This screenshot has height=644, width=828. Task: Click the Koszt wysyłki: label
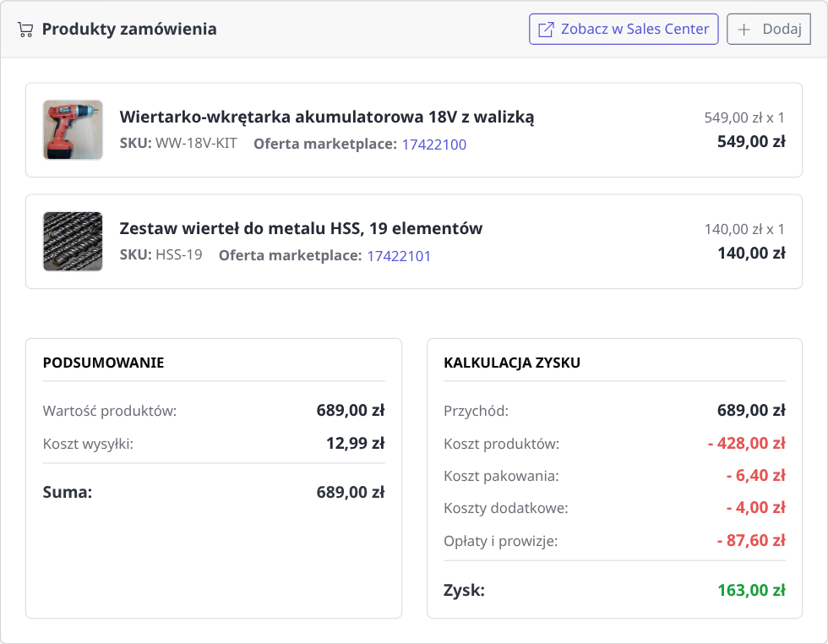(x=88, y=444)
